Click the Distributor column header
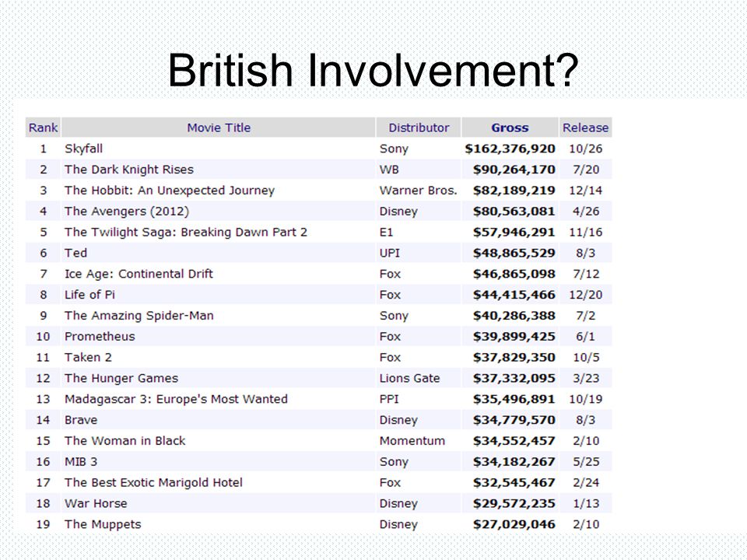 [x=419, y=128]
